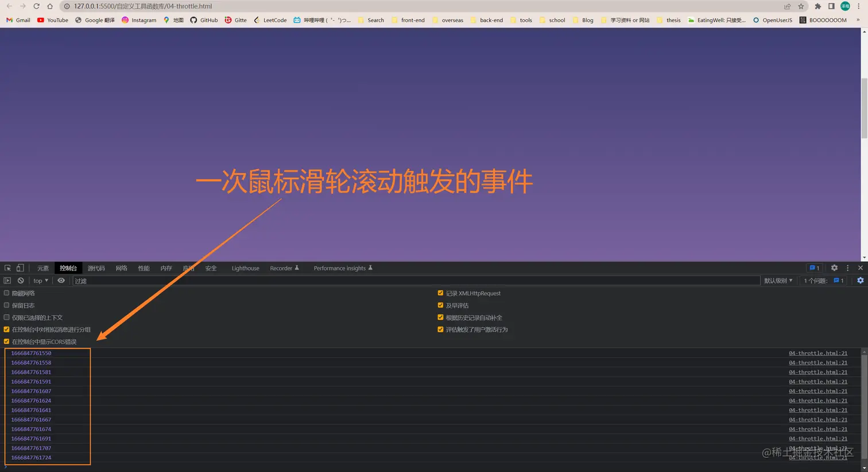Open the 默认级别 log level dropdown
Screen dimensions: 868x472
[x=778, y=281]
